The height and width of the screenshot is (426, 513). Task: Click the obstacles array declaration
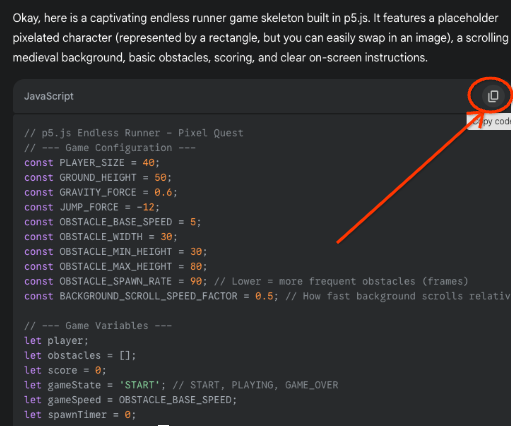pyautogui.click(x=80, y=355)
